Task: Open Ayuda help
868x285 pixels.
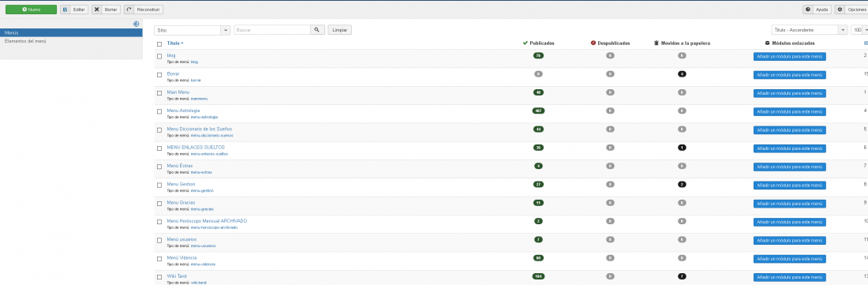Action: pos(817,9)
